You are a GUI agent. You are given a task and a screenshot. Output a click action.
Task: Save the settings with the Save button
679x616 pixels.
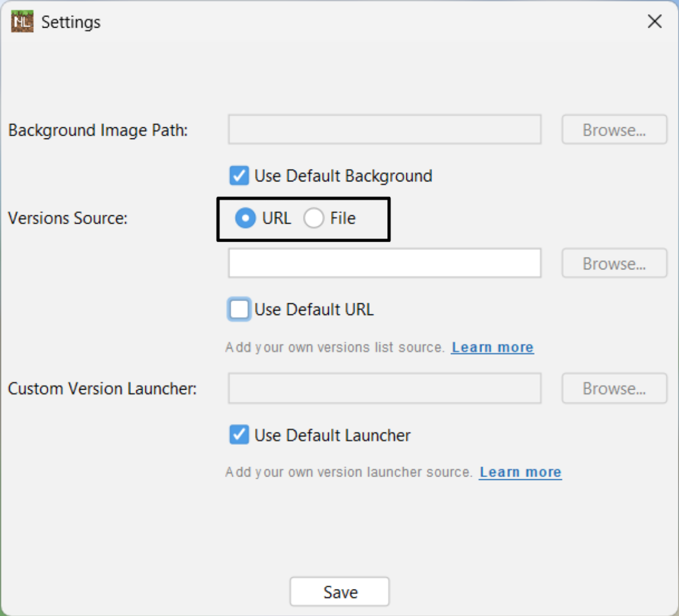click(x=339, y=592)
